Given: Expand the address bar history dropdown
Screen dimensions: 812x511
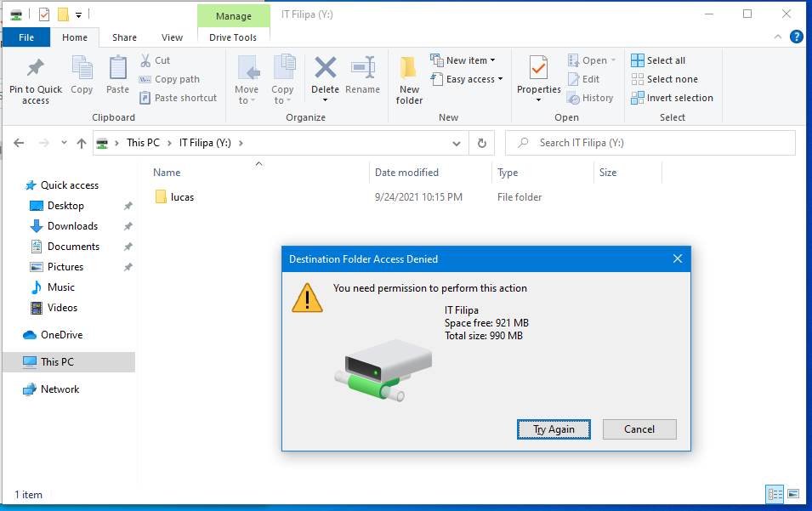Looking at the screenshot, I should pos(457,143).
